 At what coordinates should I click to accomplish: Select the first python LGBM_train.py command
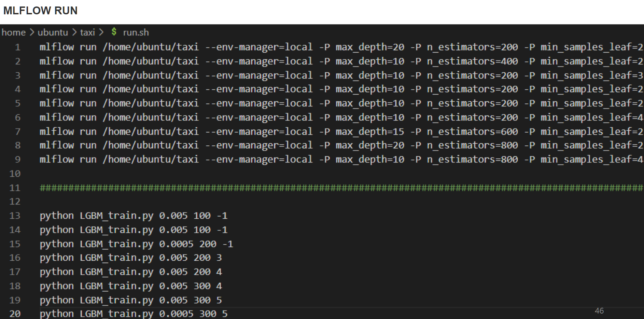point(134,215)
